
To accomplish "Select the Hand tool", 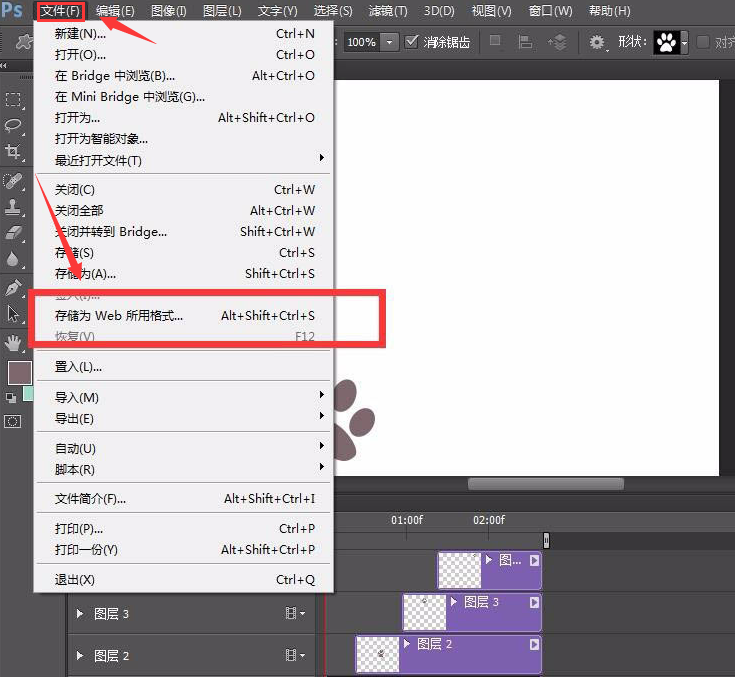I will coord(13,343).
